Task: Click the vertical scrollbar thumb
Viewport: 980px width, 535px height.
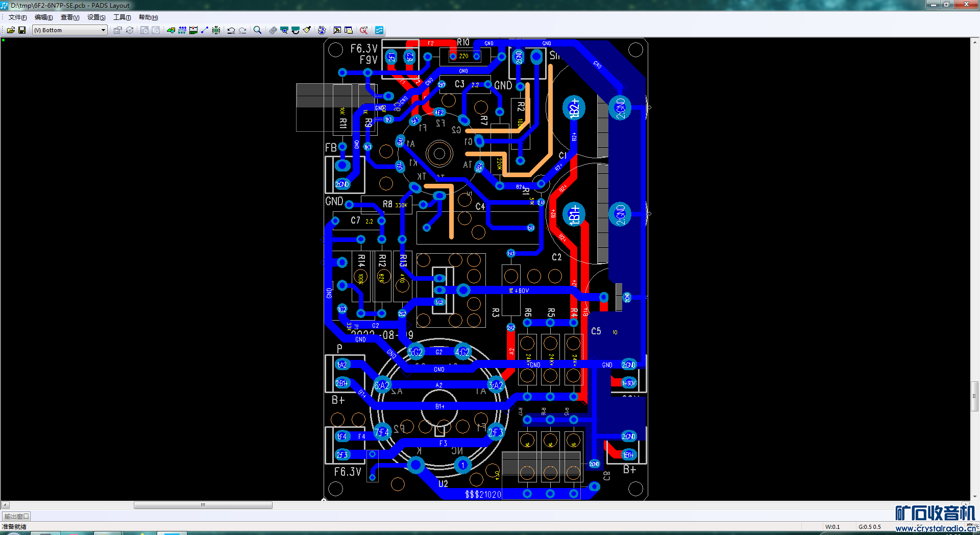Action: (975, 396)
